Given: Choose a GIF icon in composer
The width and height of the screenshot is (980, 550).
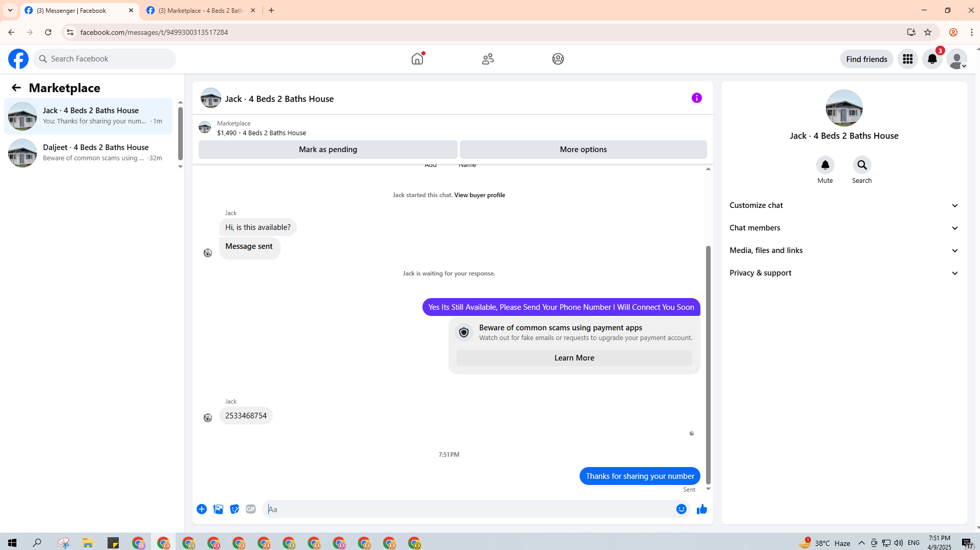Looking at the screenshot, I should [251, 509].
